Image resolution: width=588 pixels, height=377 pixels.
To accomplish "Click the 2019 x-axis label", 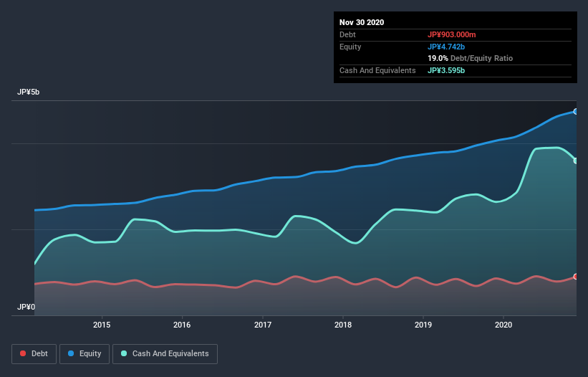I will tap(423, 325).
